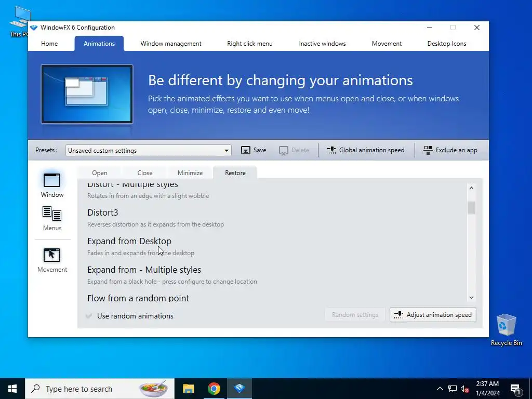Viewport: 532px width, 399px height.
Task: Switch to the Window management tab
Action: click(x=170, y=44)
